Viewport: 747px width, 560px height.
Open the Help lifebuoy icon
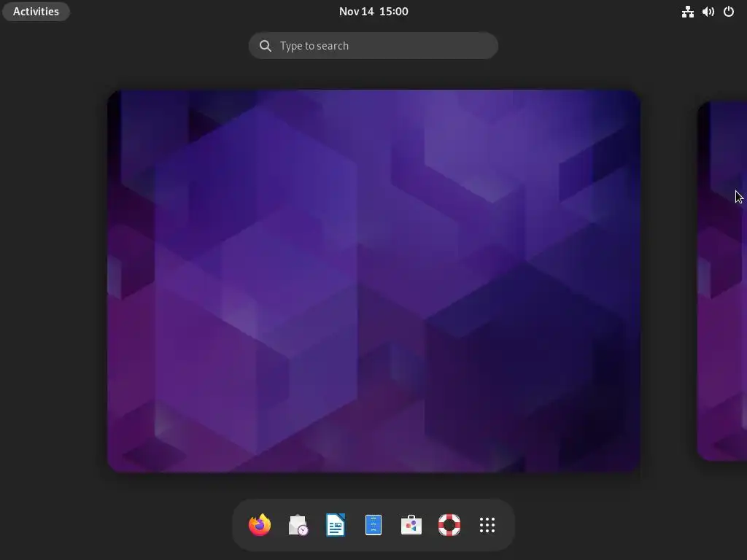(449, 525)
